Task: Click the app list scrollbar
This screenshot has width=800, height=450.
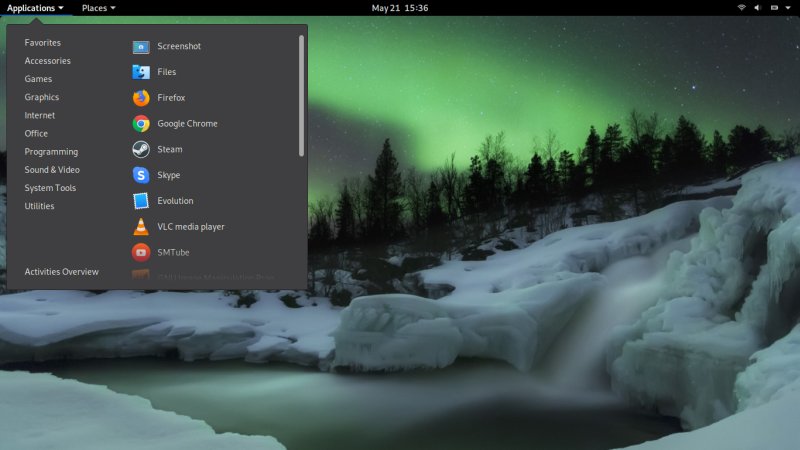Action: [302, 96]
